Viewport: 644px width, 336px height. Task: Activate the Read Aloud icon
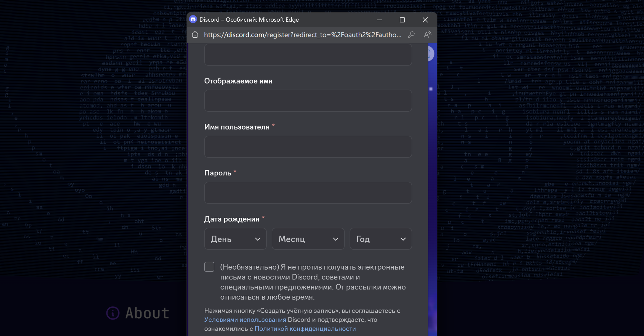pyautogui.click(x=427, y=35)
